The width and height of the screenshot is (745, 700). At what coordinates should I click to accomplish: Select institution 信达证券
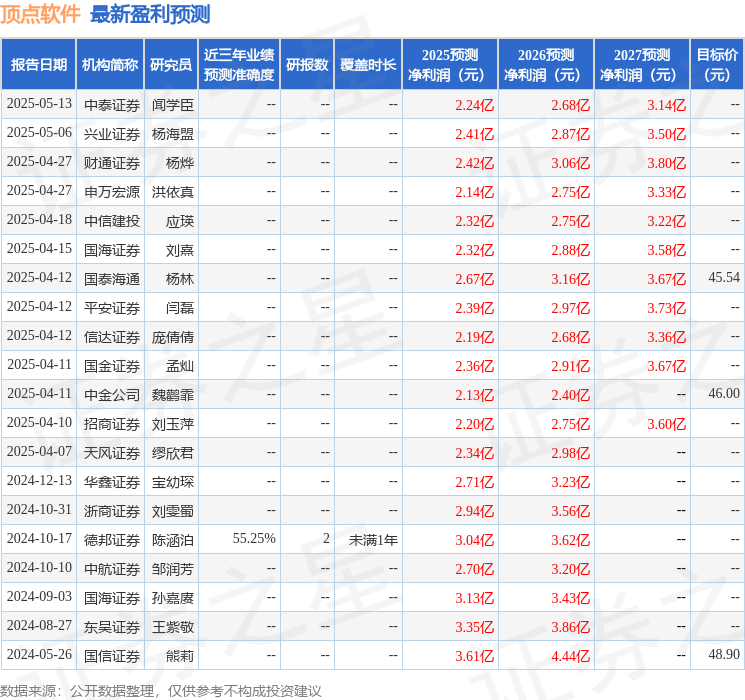[x=112, y=337]
